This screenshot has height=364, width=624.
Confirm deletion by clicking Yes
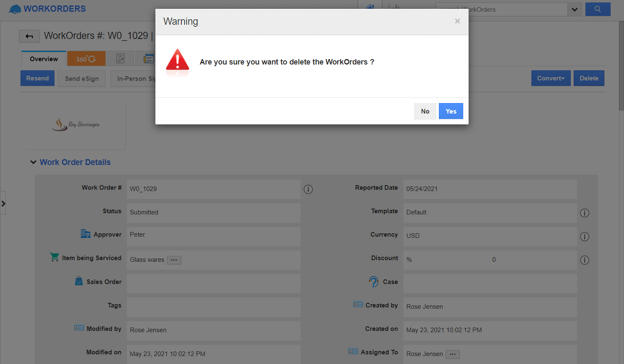(451, 111)
